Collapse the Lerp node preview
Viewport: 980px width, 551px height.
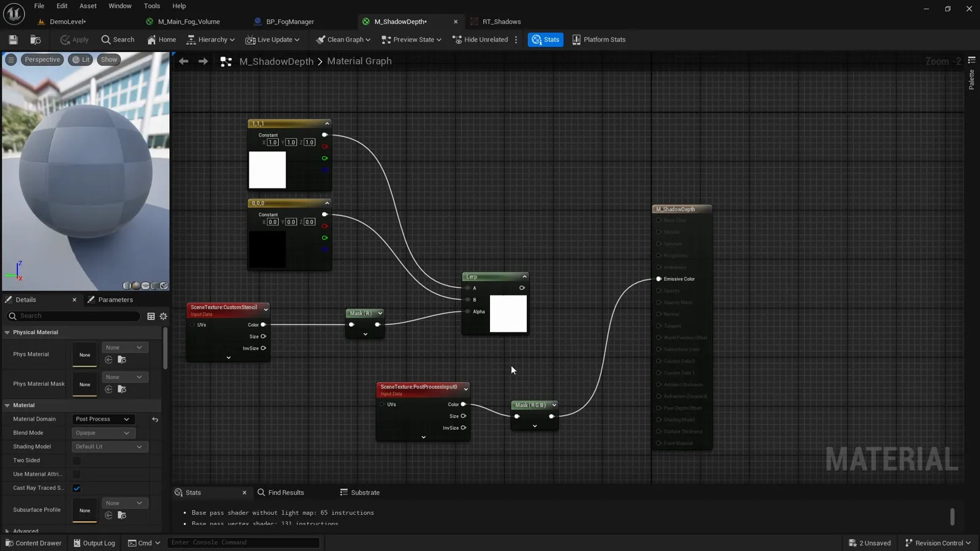click(524, 277)
